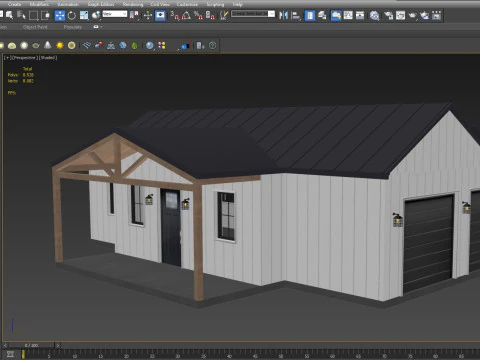Choose the Select and Rotate tool
The image size is (480, 360).
pos(72,15)
